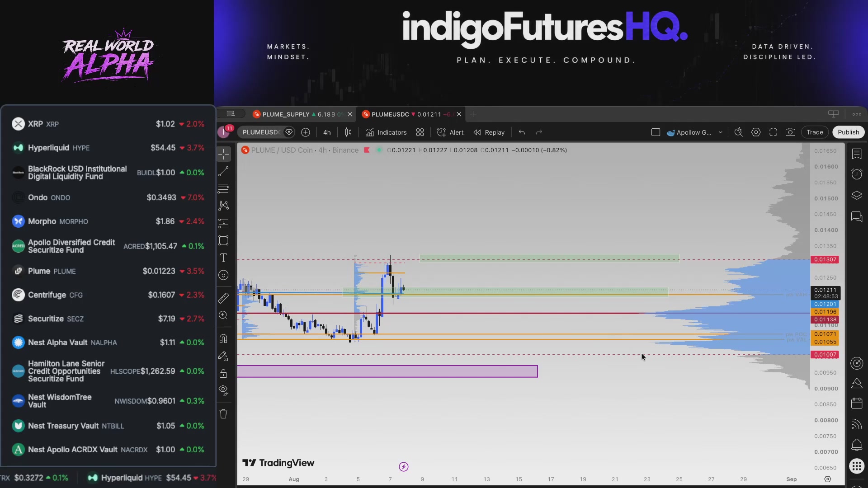868x488 pixels.
Task: Toggle the layout setup square icon
Action: tap(656, 132)
